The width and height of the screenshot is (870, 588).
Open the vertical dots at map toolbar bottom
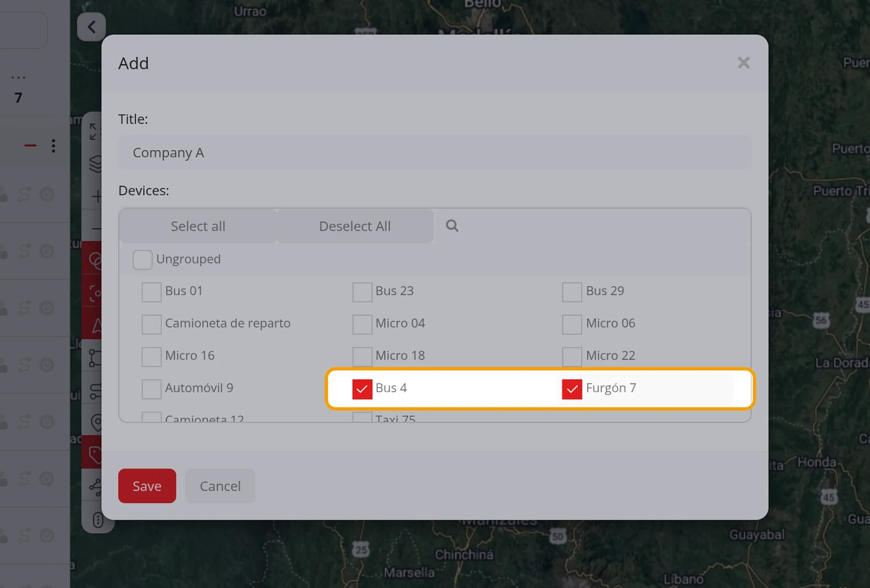[98, 520]
